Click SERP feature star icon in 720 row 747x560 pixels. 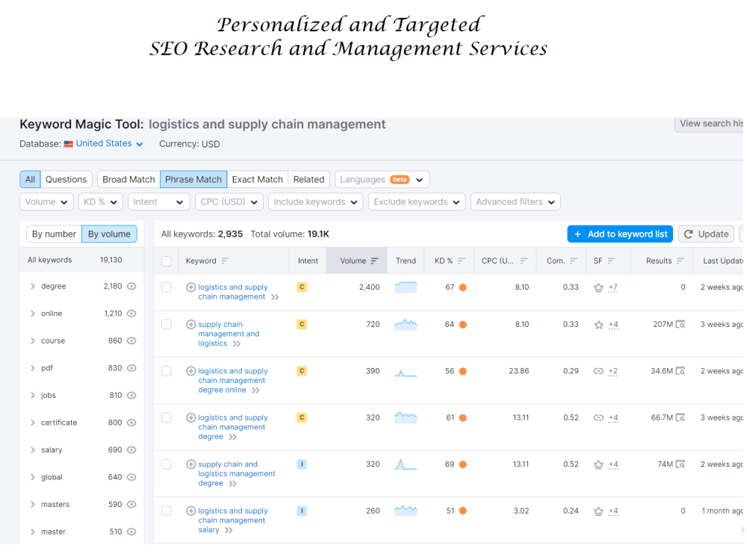[x=598, y=325]
